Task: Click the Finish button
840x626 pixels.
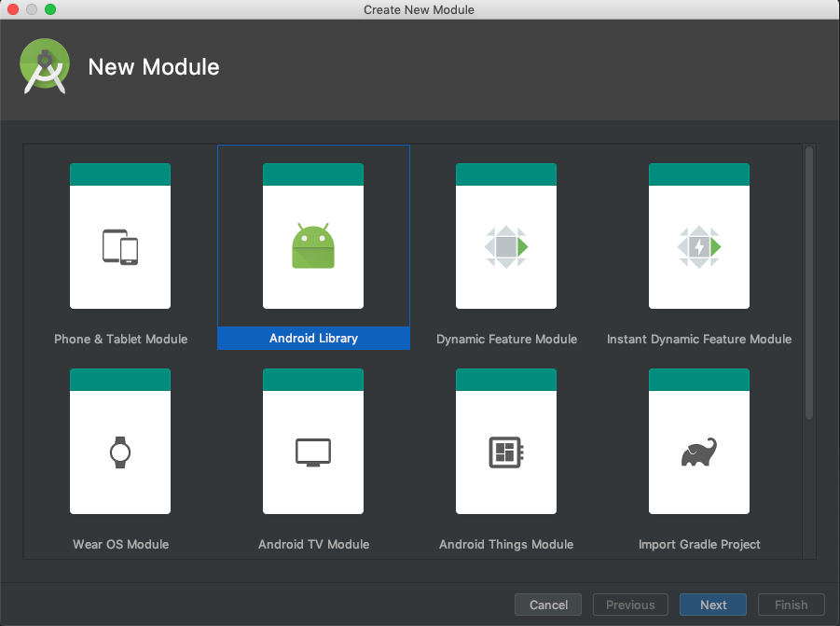Action: coord(791,605)
